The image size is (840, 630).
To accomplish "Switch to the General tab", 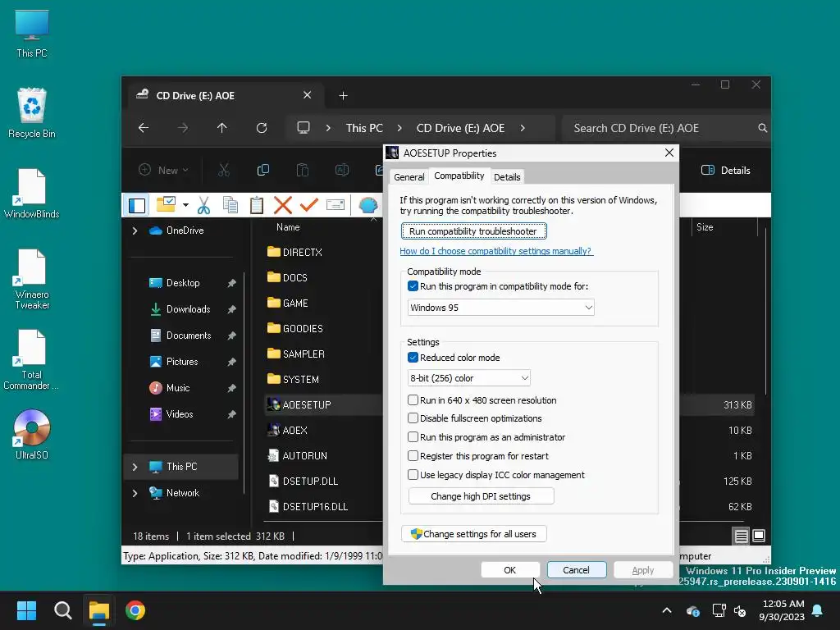I will tap(409, 177).
